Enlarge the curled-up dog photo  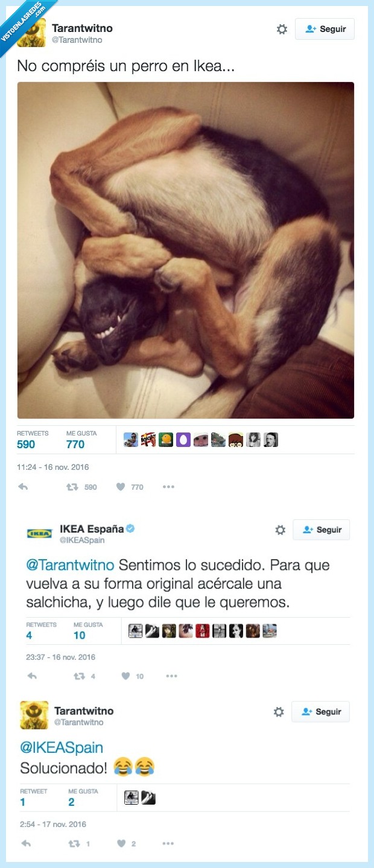click(186, 250)
